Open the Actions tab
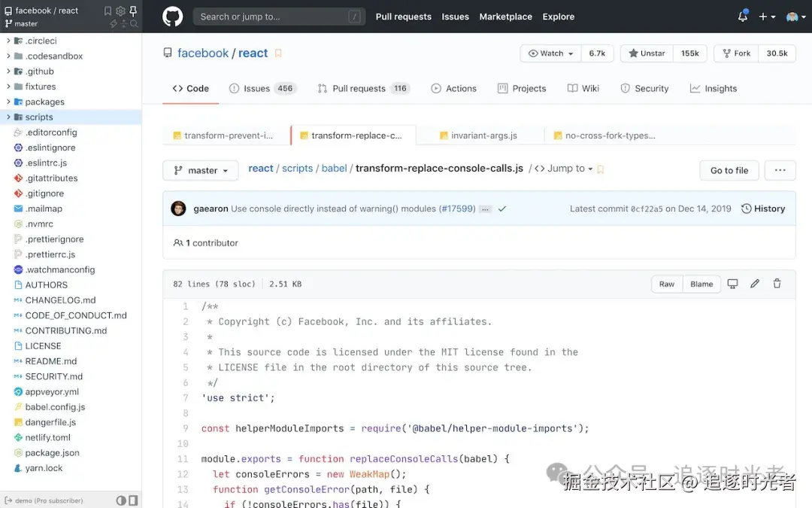Viewport: 812px width, 508px height. point(453,89)
